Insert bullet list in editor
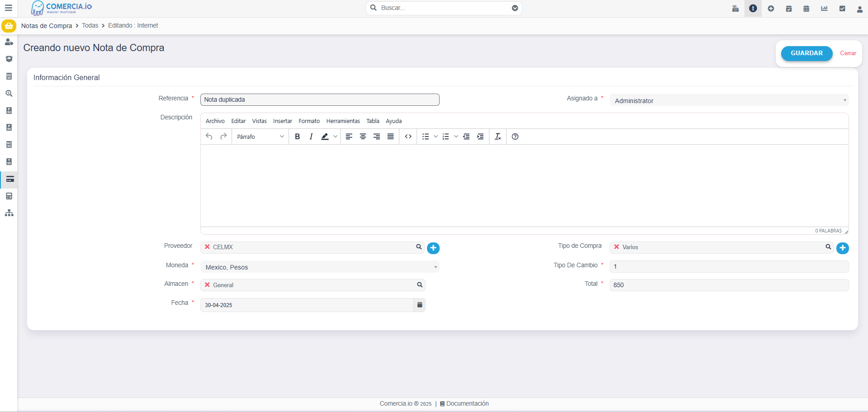868x412 pixels. point(426,137)
